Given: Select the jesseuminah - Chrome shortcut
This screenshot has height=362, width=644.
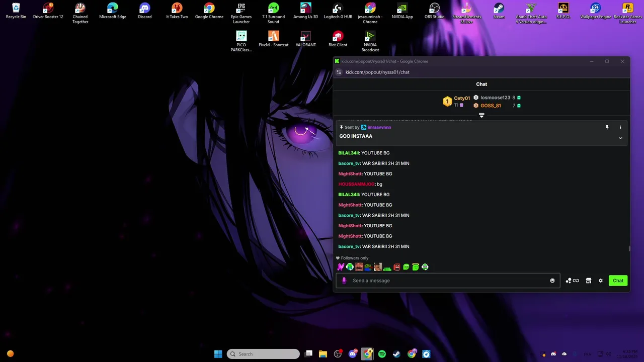Looking at the screenshot, I should tap(370, 14).
